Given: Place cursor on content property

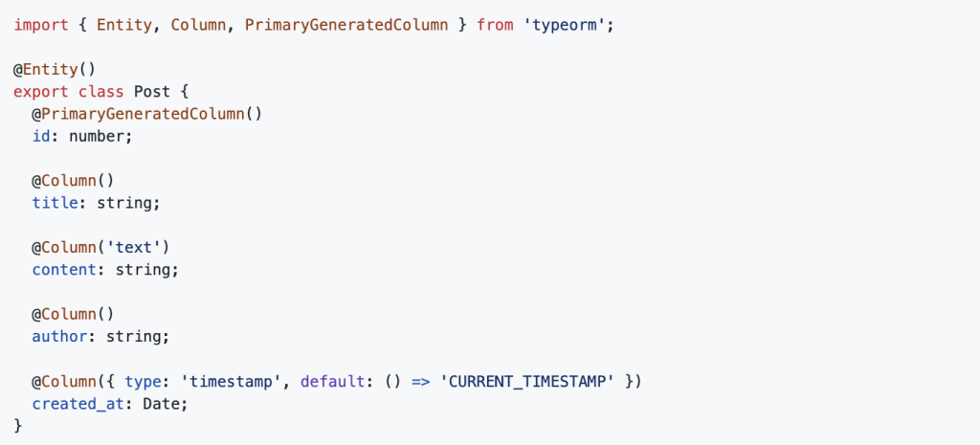Looking at the screenshot, I should (x=64, y=270).
